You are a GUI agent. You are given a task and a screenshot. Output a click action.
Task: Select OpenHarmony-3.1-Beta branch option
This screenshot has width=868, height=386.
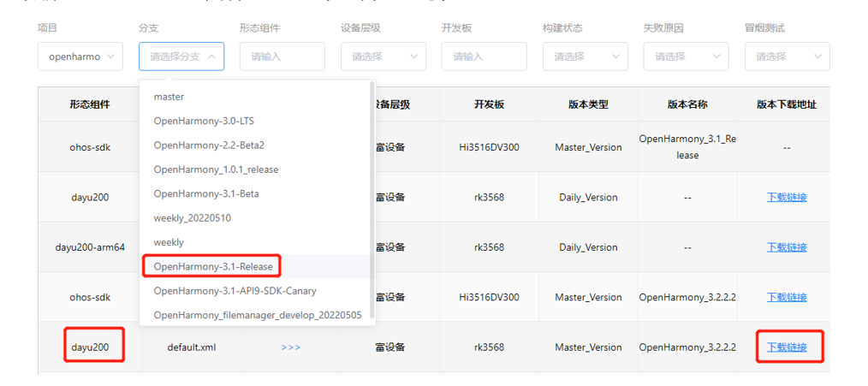tap(254, 193)
